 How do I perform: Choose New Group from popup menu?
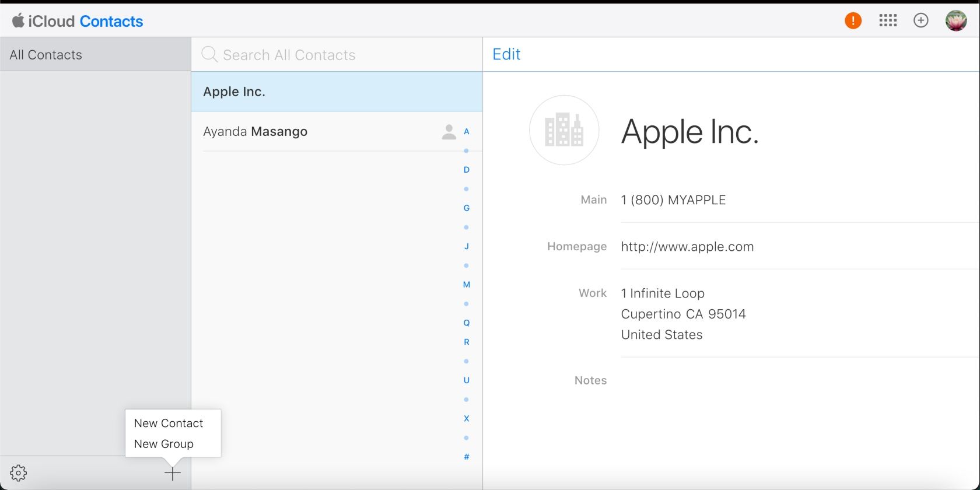tap(164, 444)
